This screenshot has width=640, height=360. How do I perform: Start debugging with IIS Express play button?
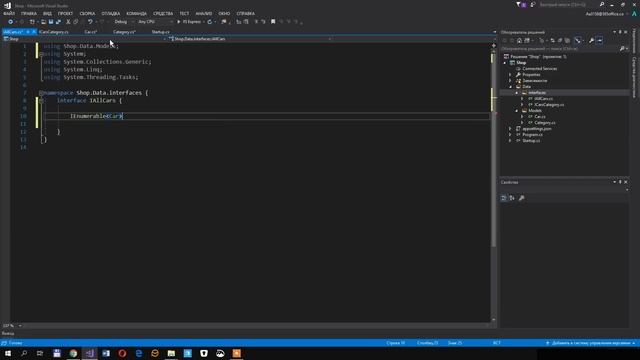click(x=189, y=22)
